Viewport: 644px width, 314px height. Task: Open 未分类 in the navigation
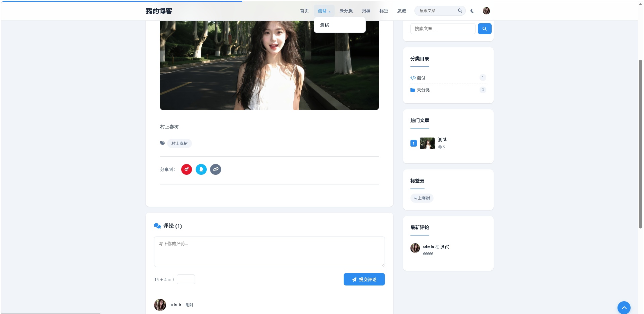[346, 11]
